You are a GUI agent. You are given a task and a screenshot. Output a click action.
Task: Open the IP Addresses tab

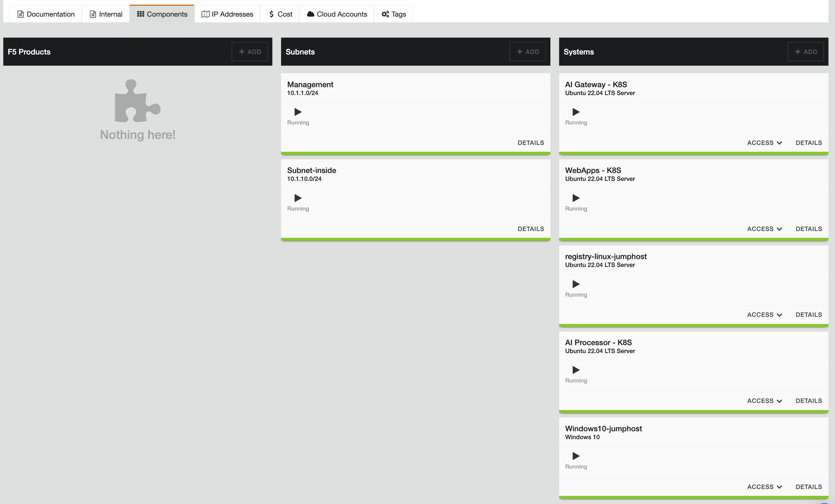(x=227, y=14)
